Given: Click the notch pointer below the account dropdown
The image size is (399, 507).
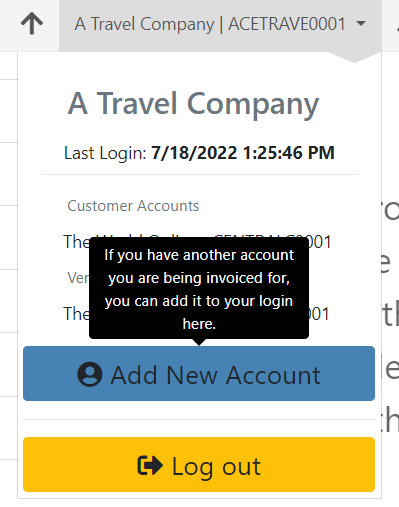Looking at the screenshot, I should (x=354, y=57).
